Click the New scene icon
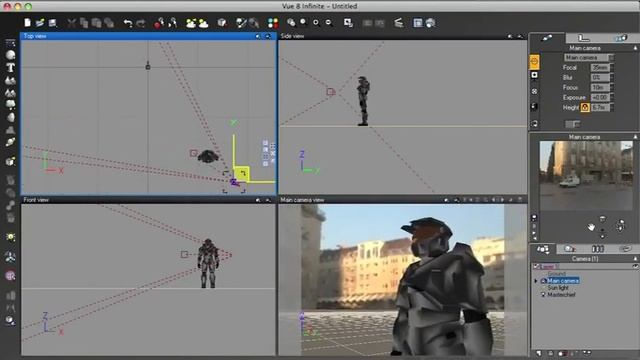 click(27, 23)
